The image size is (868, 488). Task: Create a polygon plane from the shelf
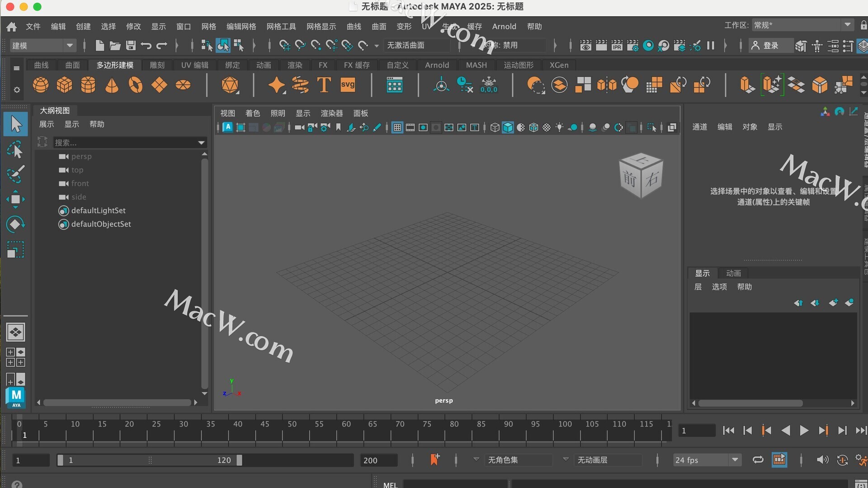(x=159, y=85)
